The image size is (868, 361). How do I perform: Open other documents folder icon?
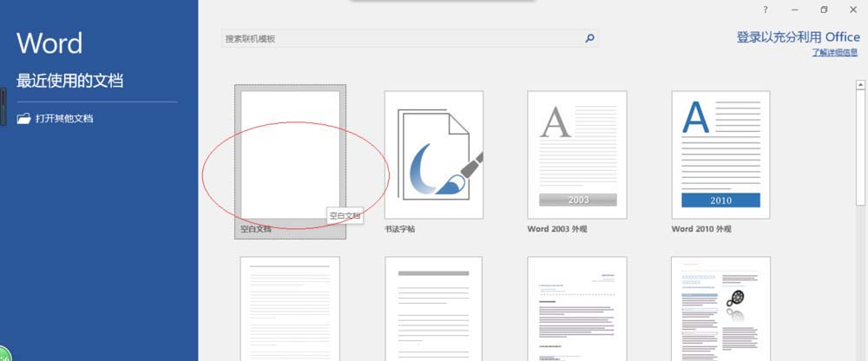(x=23, y=119)
